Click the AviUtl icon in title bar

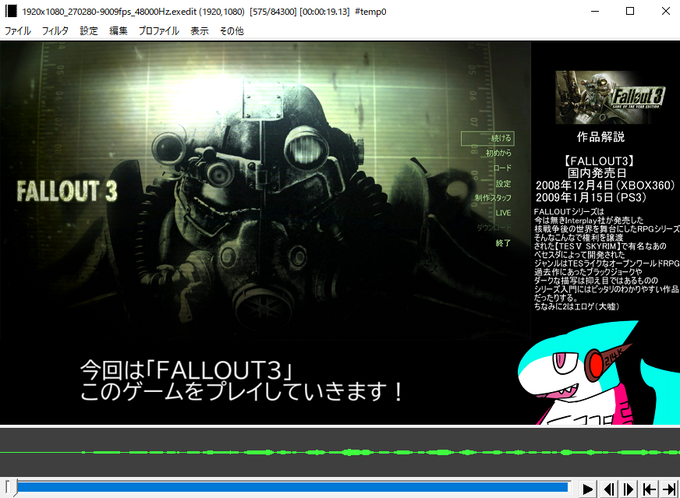[11, 11]
